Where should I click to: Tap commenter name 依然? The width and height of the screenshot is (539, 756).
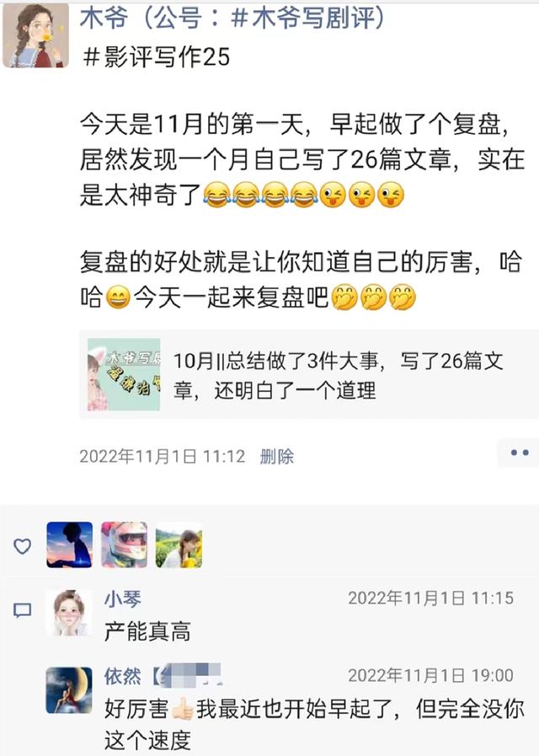[123, 676]
